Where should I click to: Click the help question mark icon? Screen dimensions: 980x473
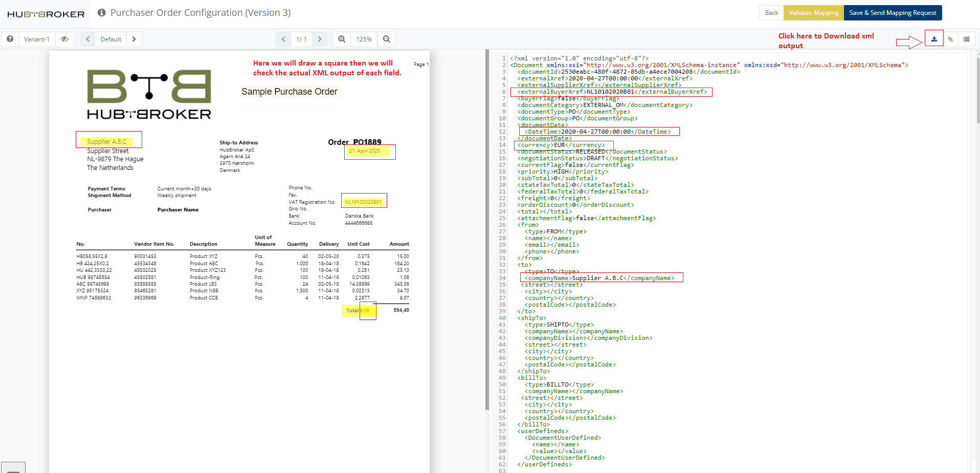pyautogui.click(x=10, y=39)
